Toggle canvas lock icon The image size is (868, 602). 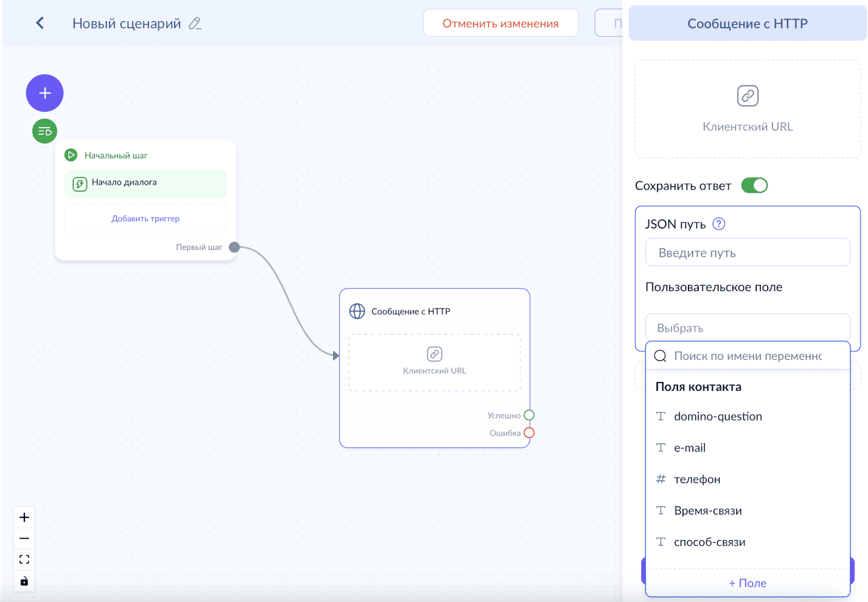click(x=24, y=581)
